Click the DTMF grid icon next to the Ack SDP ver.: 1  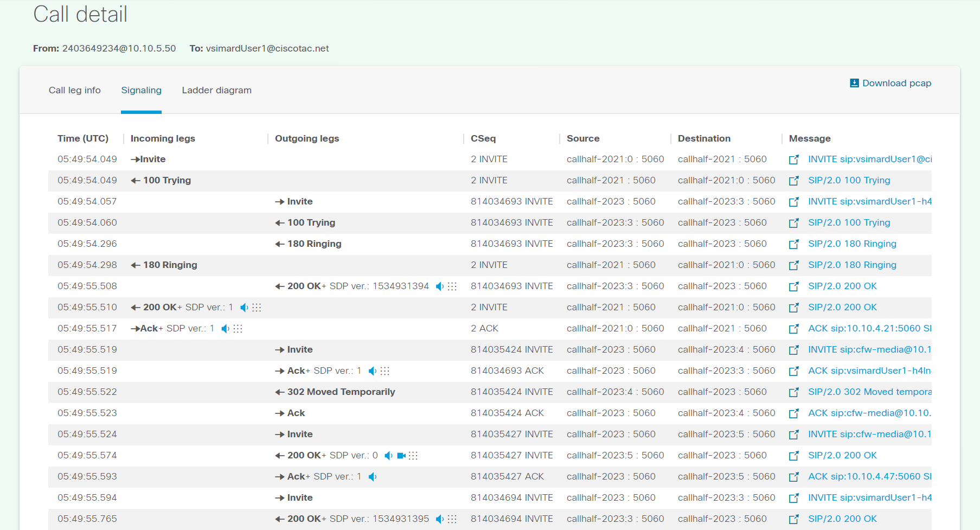point(238,328)
